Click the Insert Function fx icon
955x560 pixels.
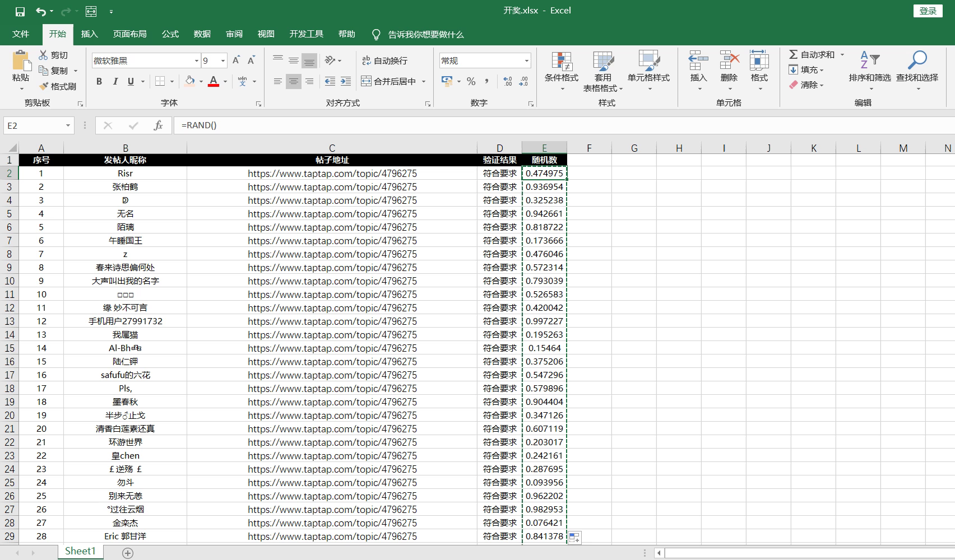[x=158, y=125]
